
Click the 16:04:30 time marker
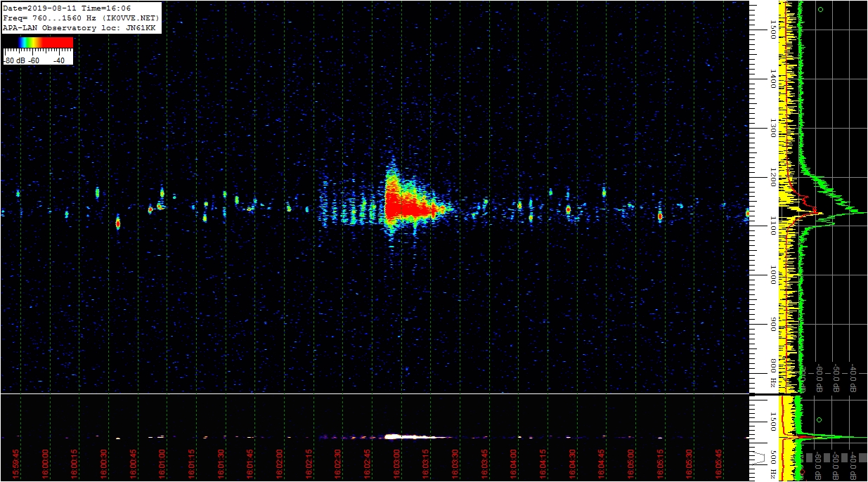point(572,465)
